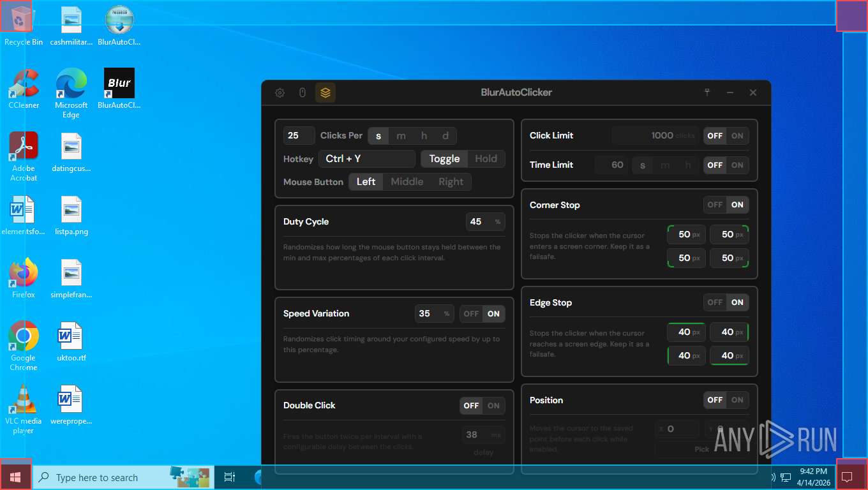Turn Position ON

pyautogui.click(x=737, y=400)
